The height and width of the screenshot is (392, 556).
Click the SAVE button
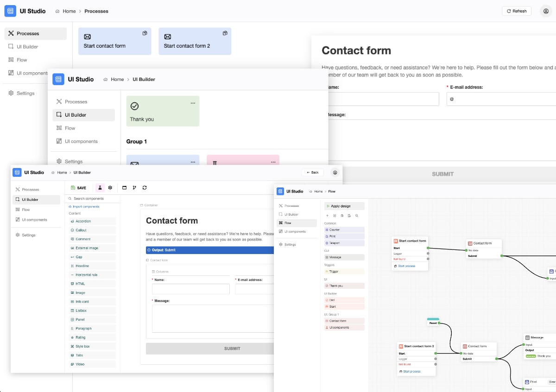79,188
